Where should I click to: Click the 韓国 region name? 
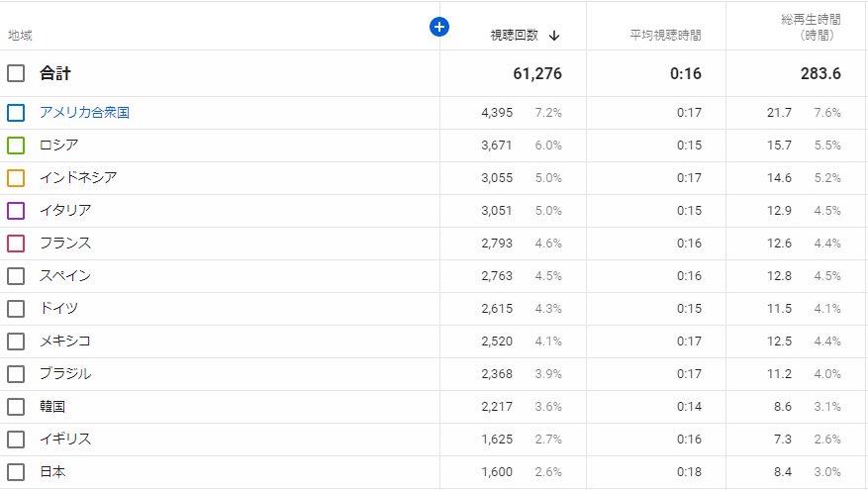pos(52,407)
